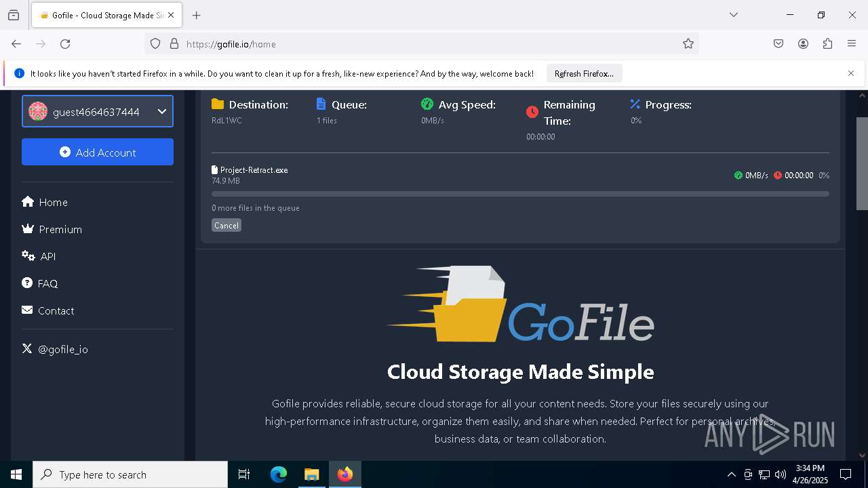Open API sidebar item

click(39, 256)
